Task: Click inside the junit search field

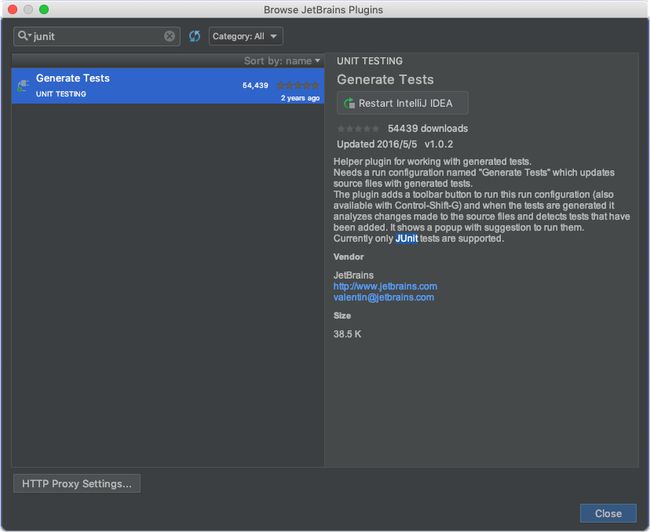Action: (x=97, y=36)
